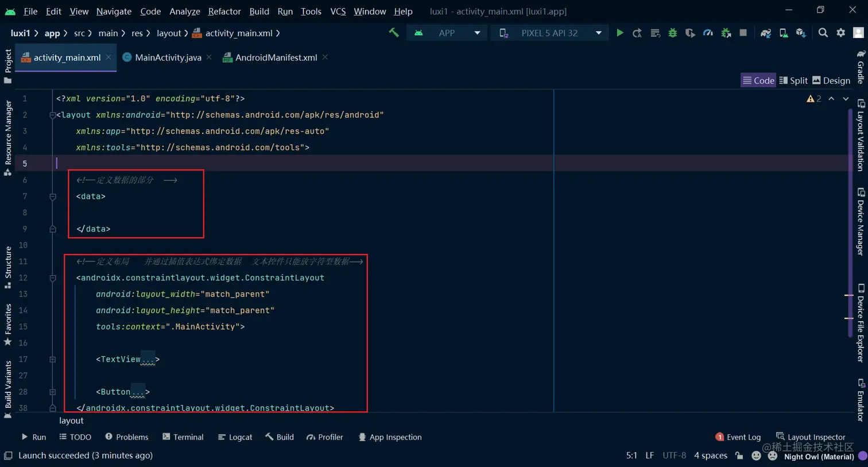Image resolution: width=868 pixels, height=467 pixels.
Task: Toggle the Project tool window
Action: (x=8, y=66)
